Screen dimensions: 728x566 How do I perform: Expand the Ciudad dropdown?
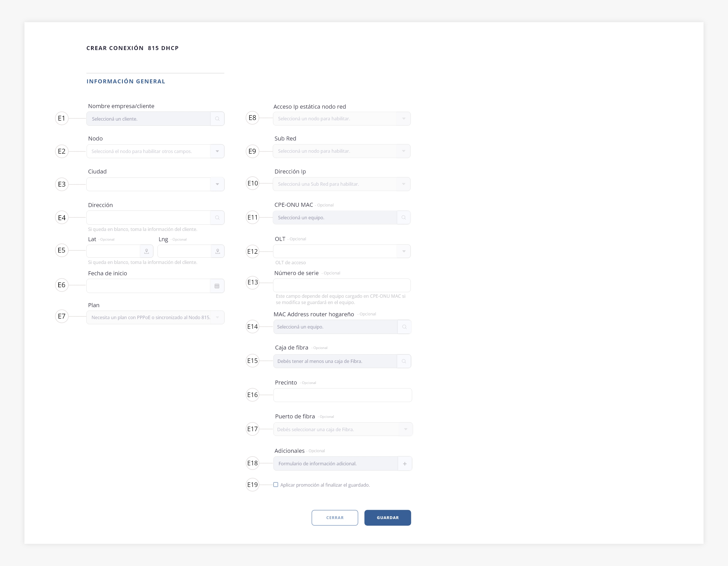pyautogui.click(x=217, y=184)
